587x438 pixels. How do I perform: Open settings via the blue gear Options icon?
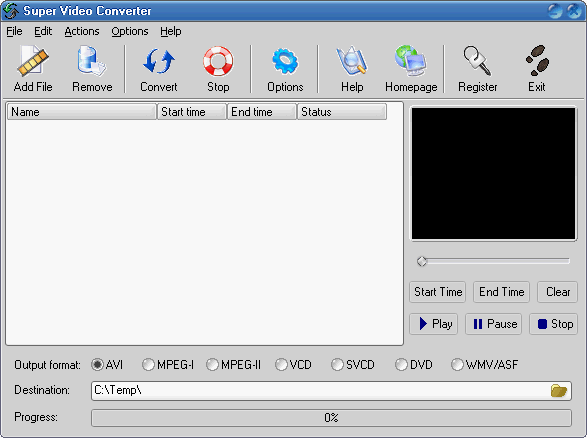click(x=285, y=61)
